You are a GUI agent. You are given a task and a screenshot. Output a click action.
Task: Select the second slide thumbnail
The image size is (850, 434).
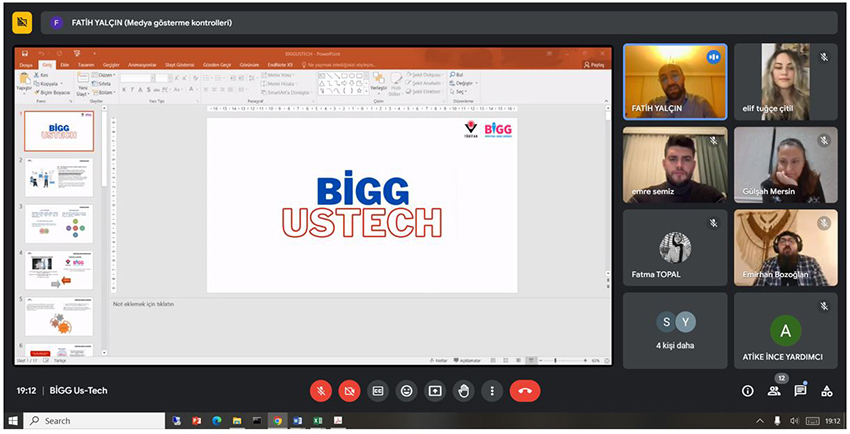coord(59,177)
